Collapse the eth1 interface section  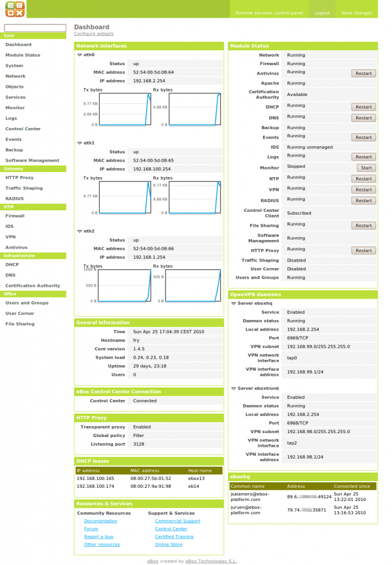(79, 143)
